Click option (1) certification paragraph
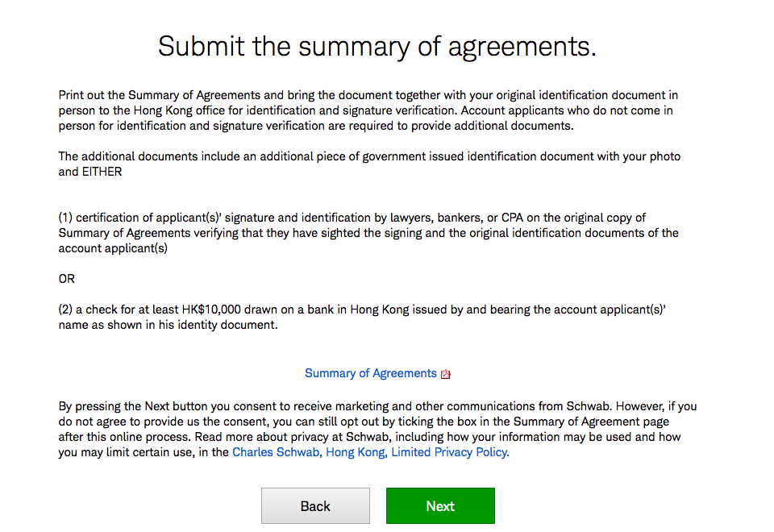Viewport: 774px width, 532px height. (368, 233)
